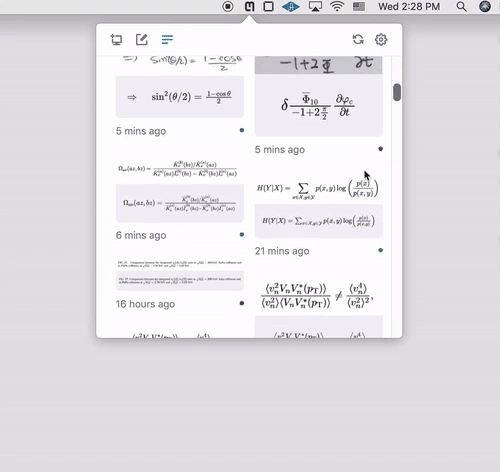Click the refresh sync icon
The height and width of the screenshot is (472, 500).
(358, 39)
